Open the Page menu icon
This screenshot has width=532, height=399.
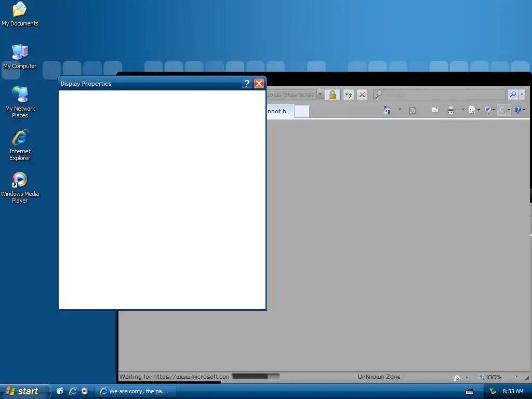474,110
